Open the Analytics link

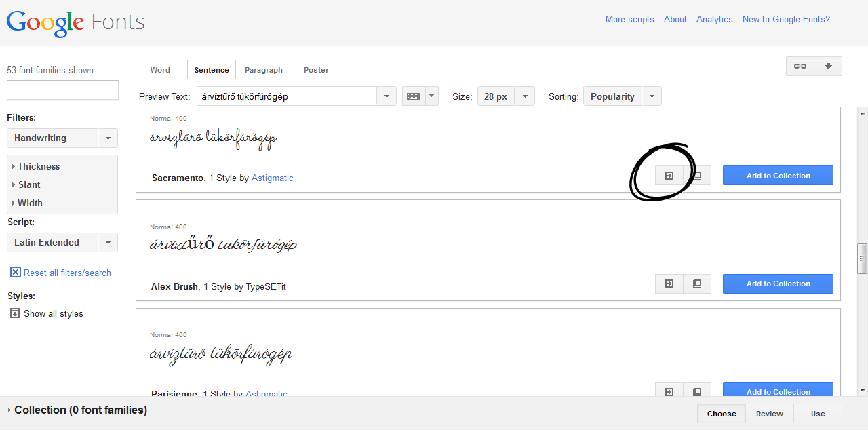tap(714, 19)
